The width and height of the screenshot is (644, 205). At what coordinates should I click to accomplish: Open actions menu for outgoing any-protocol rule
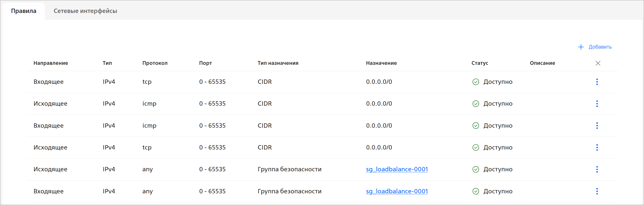[597, 169]
